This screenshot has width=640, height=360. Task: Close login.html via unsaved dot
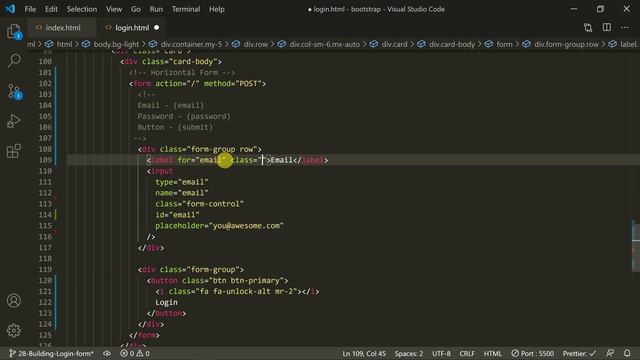(157, 28)
